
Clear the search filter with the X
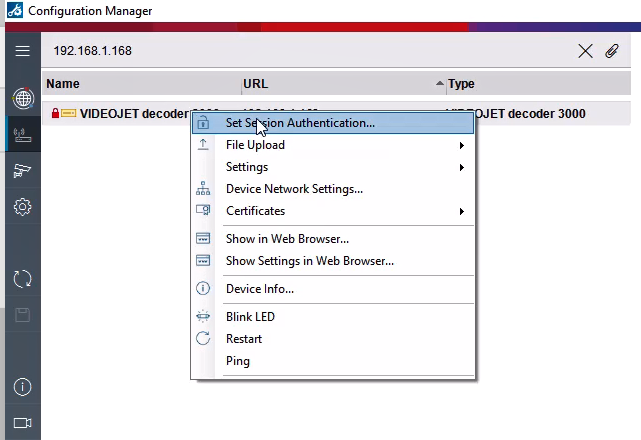click(586, 50)
